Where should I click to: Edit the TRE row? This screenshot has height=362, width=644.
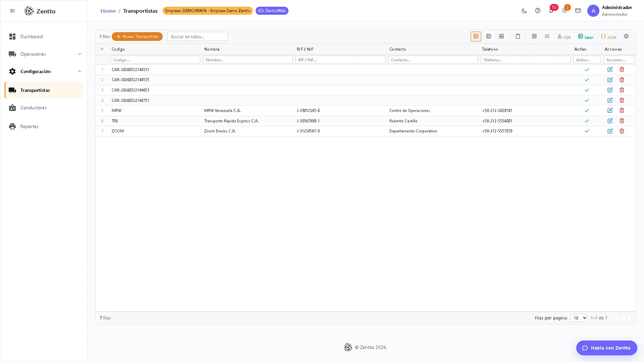click(610, 121)
